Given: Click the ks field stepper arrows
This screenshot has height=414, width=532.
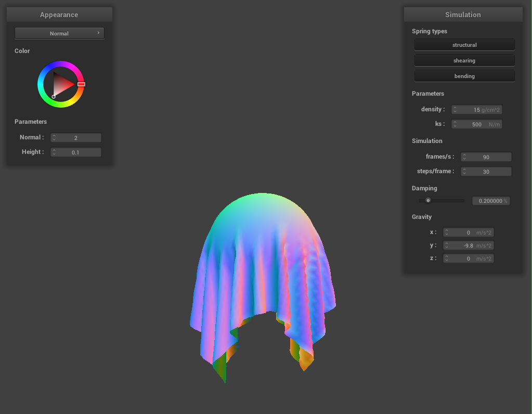Looking at the screenshot, I should pos(455,124).
